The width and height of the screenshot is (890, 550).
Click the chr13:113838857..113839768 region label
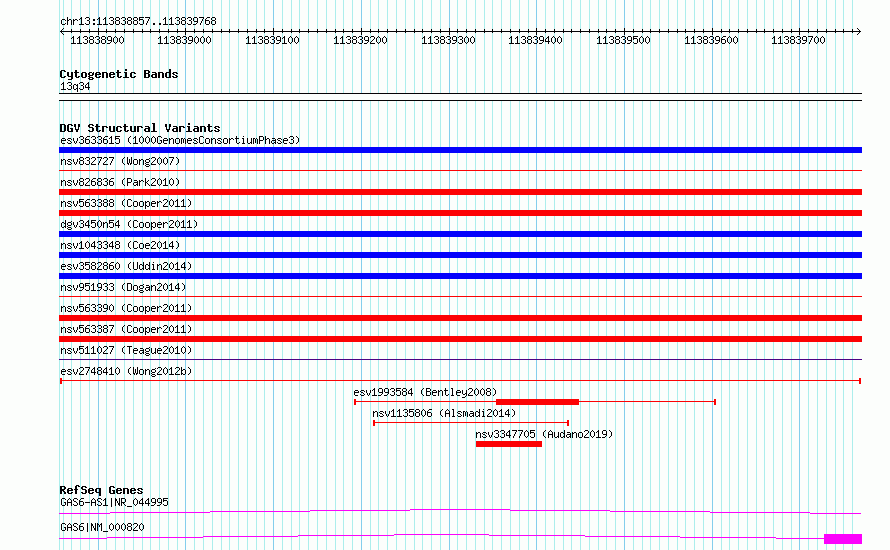click(138, 21)
